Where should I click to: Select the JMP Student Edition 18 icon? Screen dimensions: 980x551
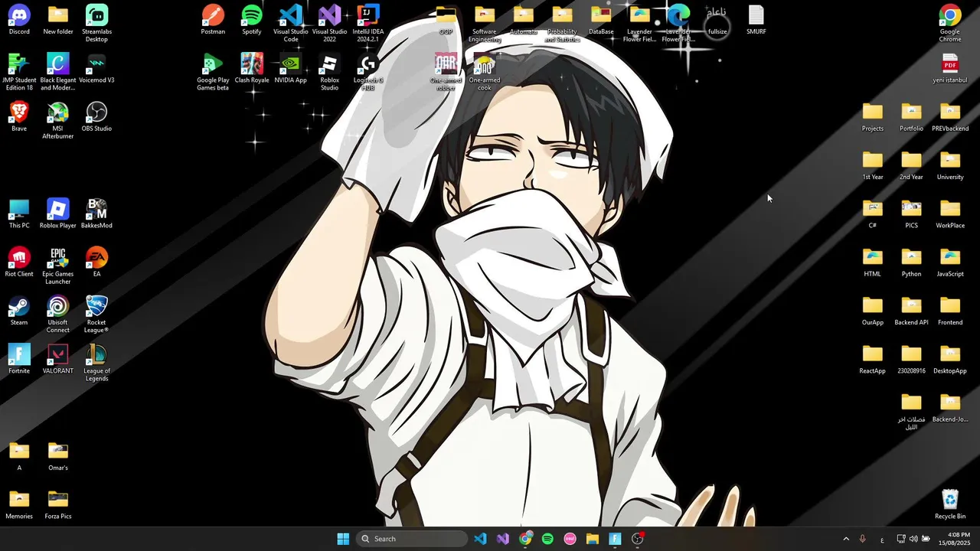pyautogui.click(x=19, y=72)
